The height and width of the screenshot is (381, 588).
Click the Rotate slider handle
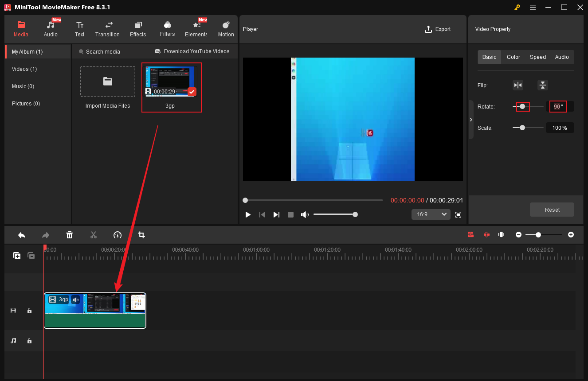(x=522, y=106)
